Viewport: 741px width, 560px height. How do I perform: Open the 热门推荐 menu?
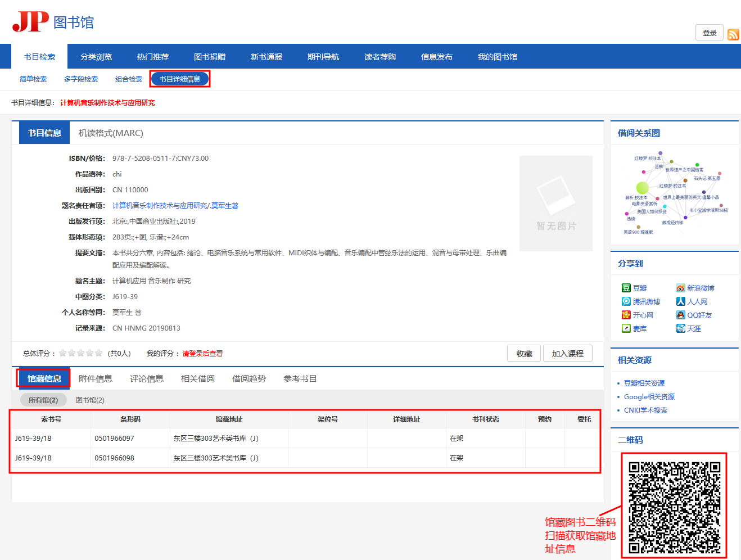point(153,57)
